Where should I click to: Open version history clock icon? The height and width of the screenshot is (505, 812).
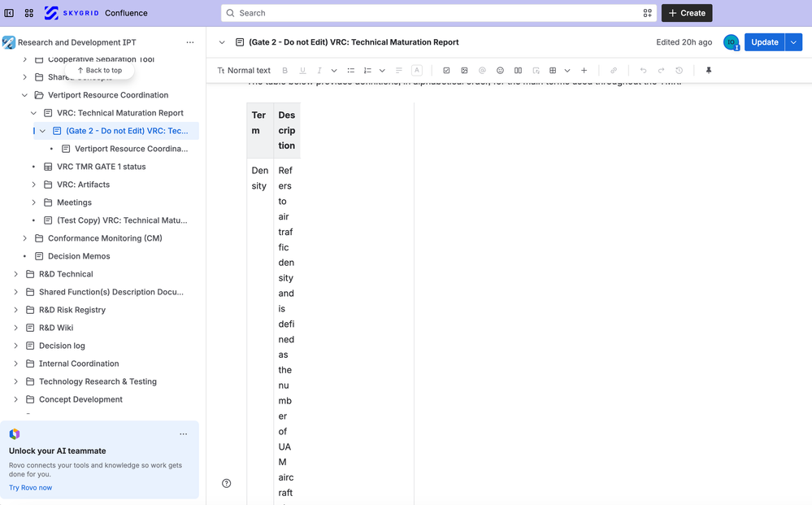click(679, 71)
